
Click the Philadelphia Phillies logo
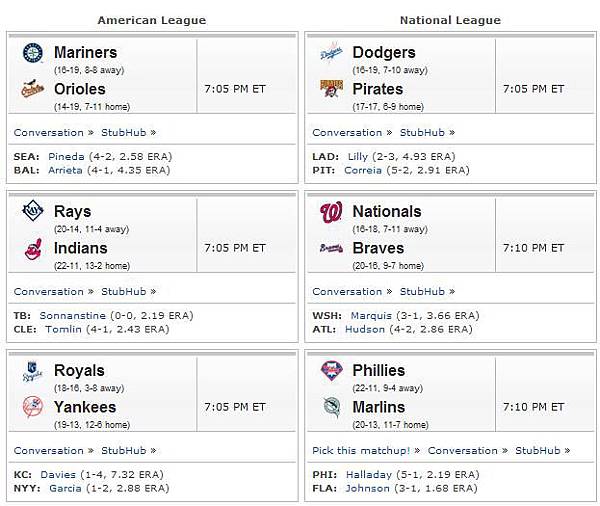[x=331, y=371]
